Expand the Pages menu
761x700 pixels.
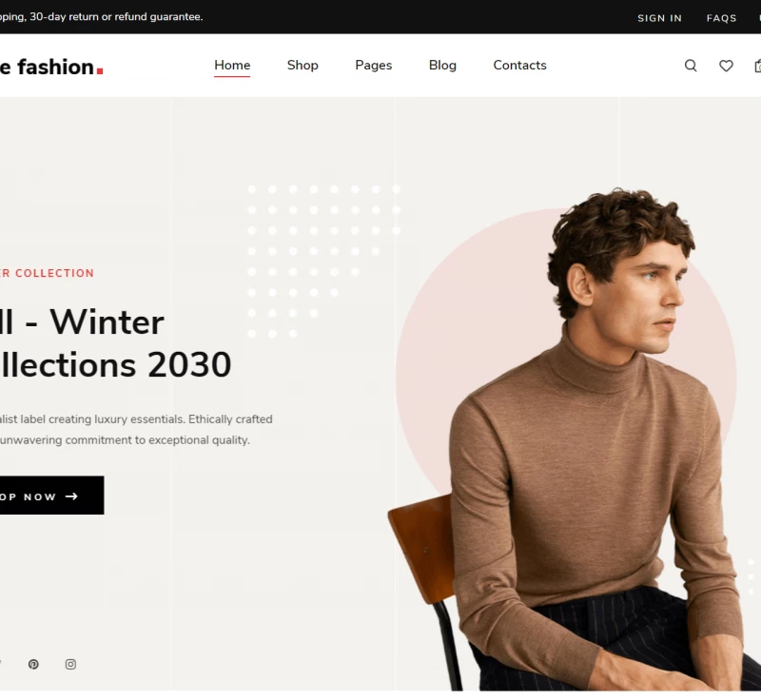click(x=373, y=66)
